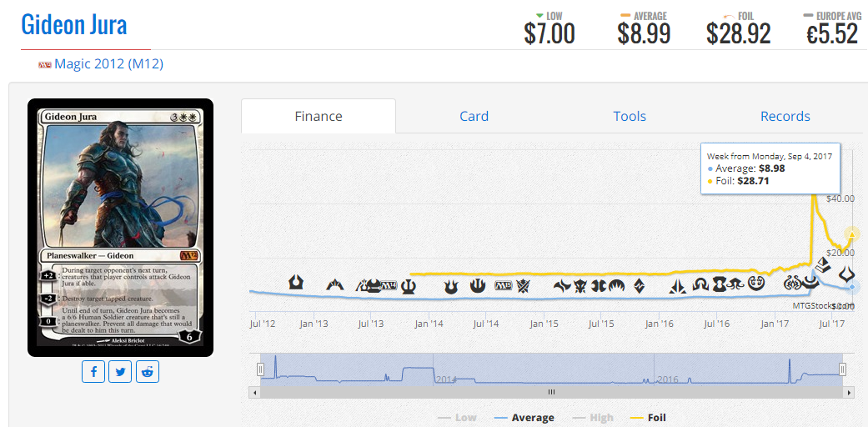Click the right range handle of navigator
This screenshot has height=427, width=868.
point(842,369)
